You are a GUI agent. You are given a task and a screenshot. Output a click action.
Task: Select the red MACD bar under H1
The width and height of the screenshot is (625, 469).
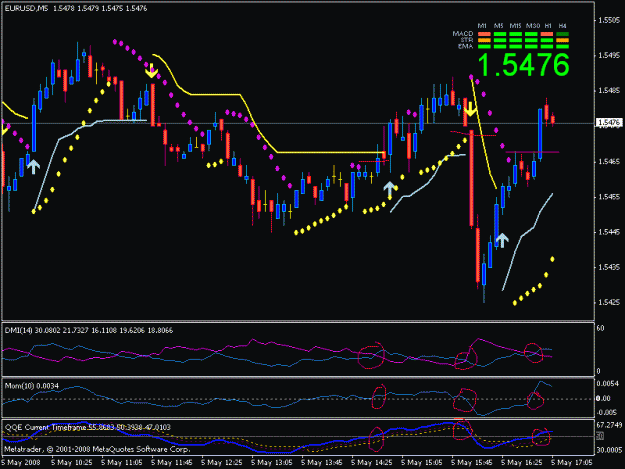[547, 34]
